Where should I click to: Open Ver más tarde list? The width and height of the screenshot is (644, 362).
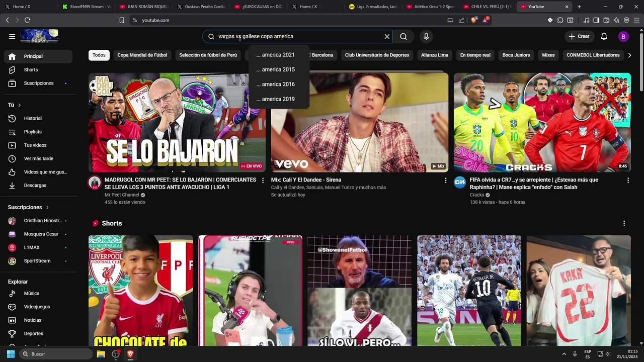[x=38, y=158]
